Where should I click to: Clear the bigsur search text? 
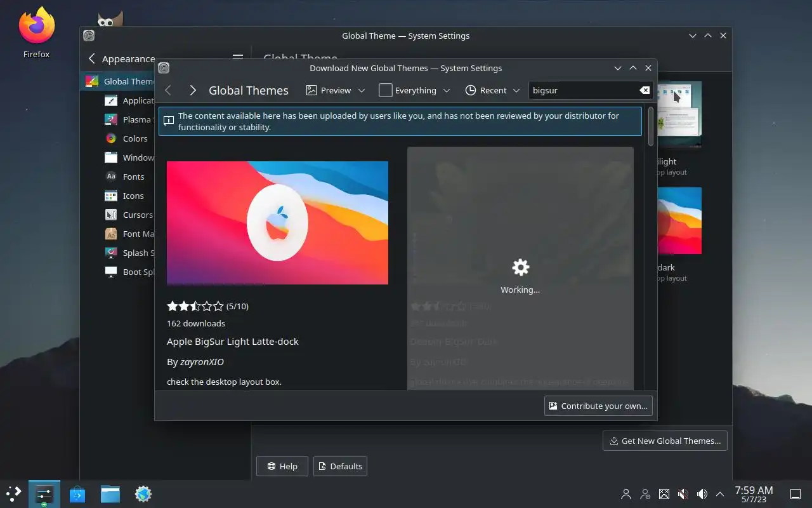tap(645, 90)
